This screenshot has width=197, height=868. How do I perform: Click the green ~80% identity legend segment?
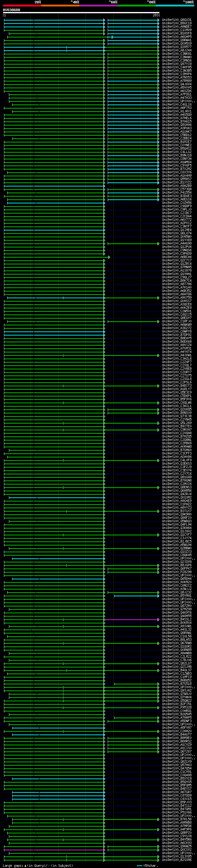coord(136,6)
